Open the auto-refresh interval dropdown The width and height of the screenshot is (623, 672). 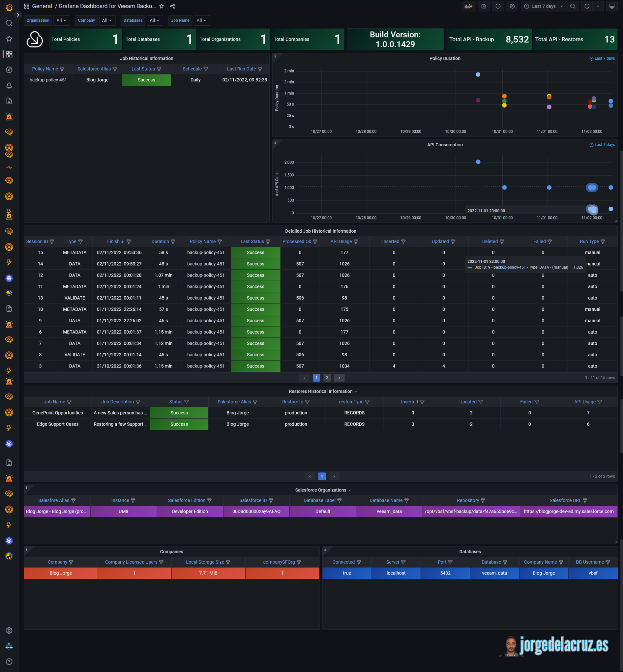coord(598,6)
